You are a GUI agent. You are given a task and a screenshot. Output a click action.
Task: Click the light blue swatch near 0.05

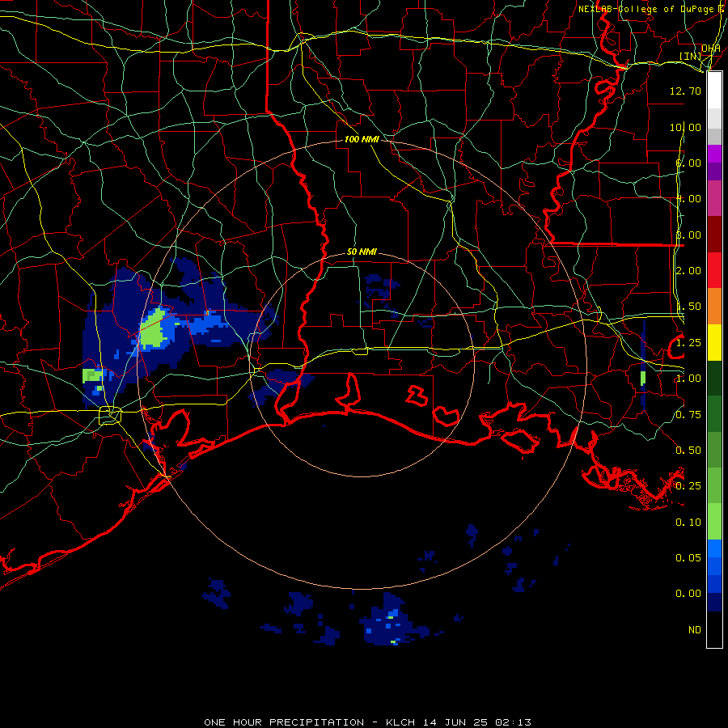[x=714, y=548]
